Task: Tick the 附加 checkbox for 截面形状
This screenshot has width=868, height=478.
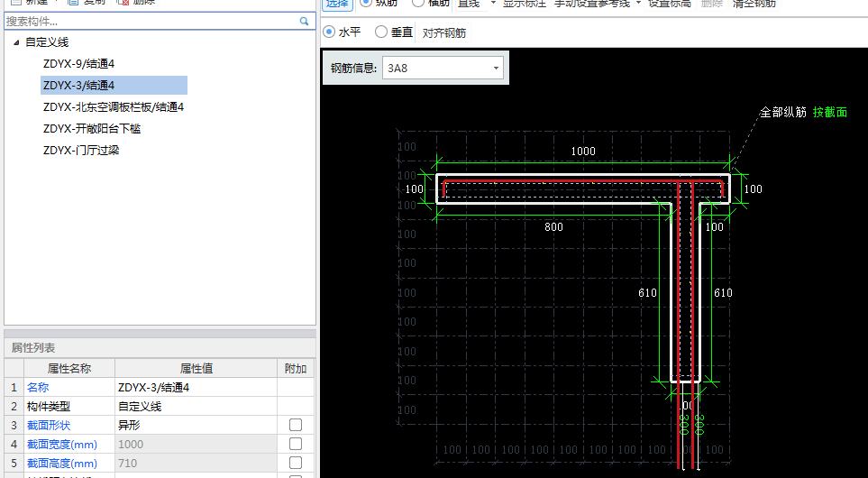Action: pos(296,425)
